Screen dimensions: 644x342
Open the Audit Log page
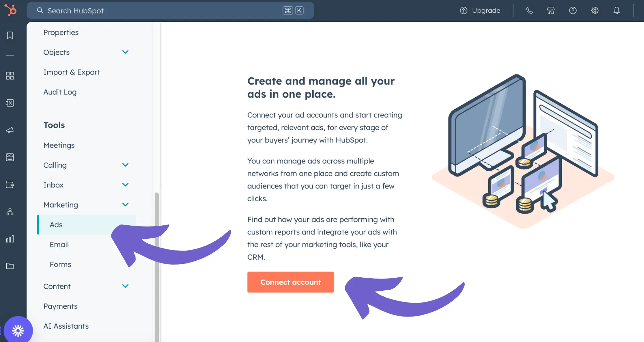60,92
